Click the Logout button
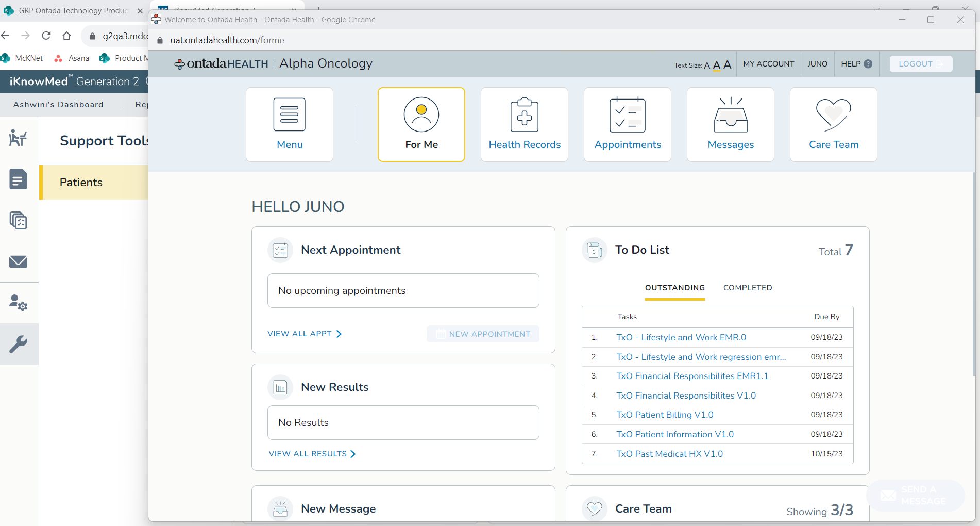The image size is (980, 526). 920,64
